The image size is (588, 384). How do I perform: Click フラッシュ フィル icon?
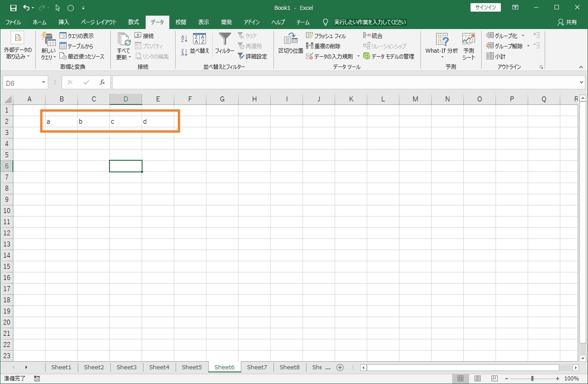pyautogui.click(x=309, y=36)
